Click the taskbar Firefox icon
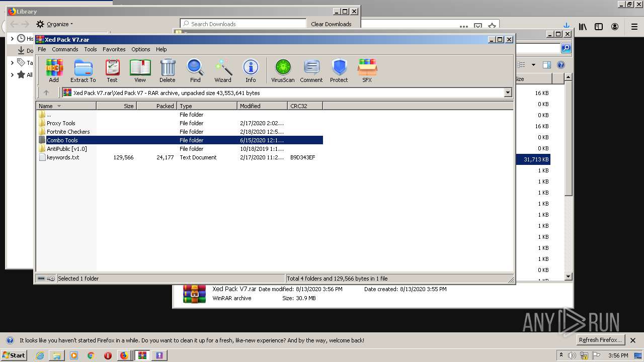 124,355
